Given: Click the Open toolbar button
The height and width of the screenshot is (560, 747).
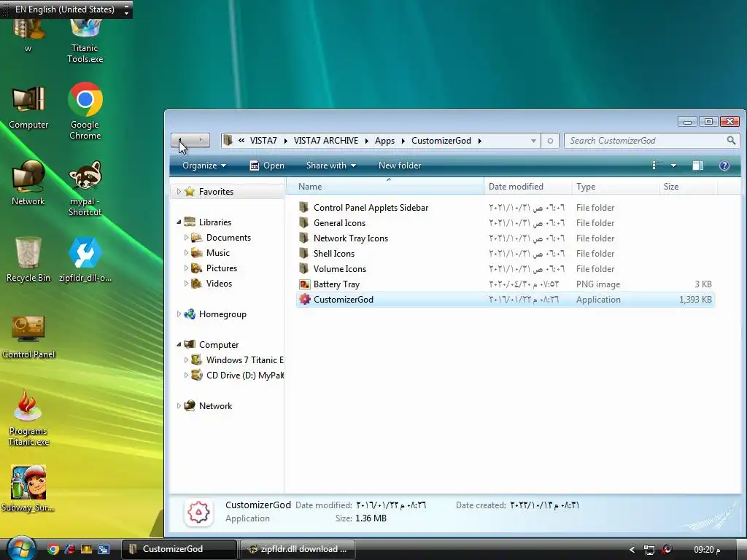Looking at the screenshot, I should click(267, 166).
